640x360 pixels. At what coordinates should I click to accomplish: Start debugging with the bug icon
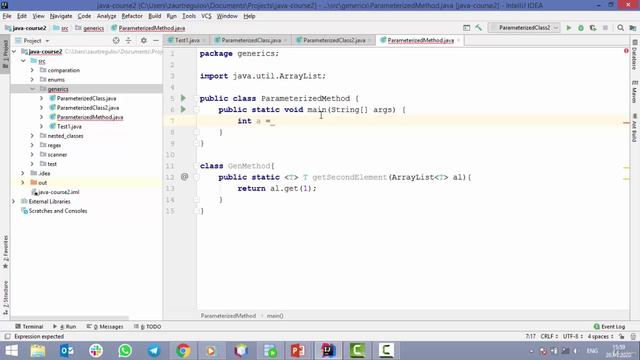click(581, 28)
